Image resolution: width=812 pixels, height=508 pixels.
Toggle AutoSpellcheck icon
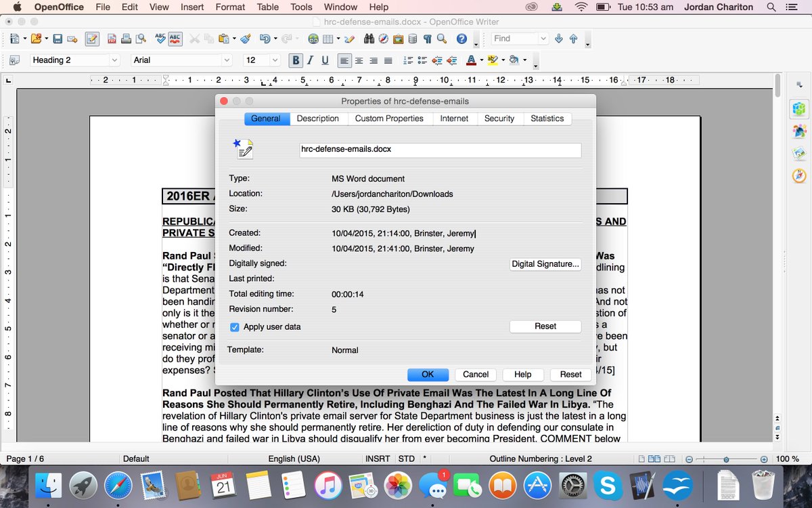pos(175,39)
